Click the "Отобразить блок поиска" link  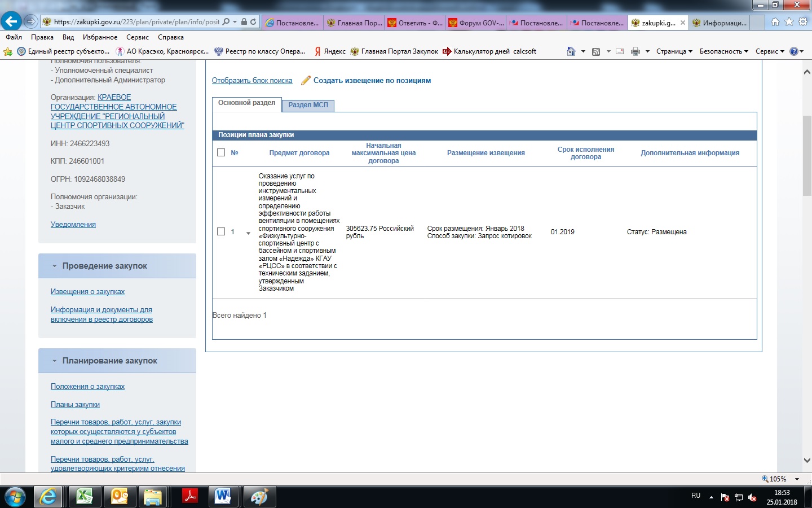pos(252,81)
